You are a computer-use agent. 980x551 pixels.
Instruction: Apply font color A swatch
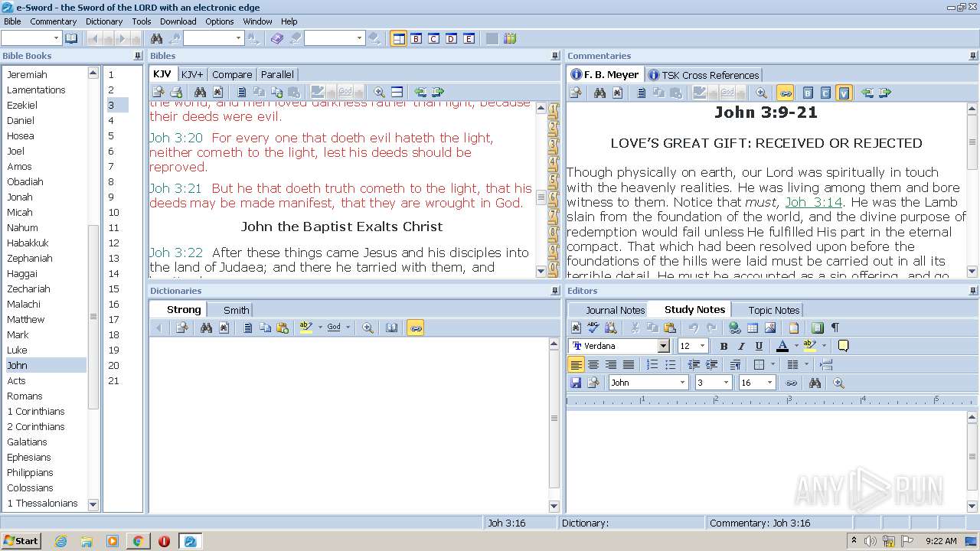click(x=782, y=346)
